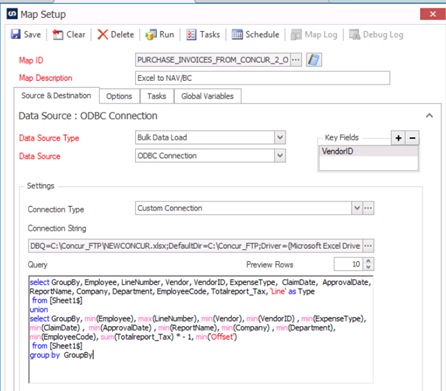Close the Map Setup window

click(x=433, y=14)
